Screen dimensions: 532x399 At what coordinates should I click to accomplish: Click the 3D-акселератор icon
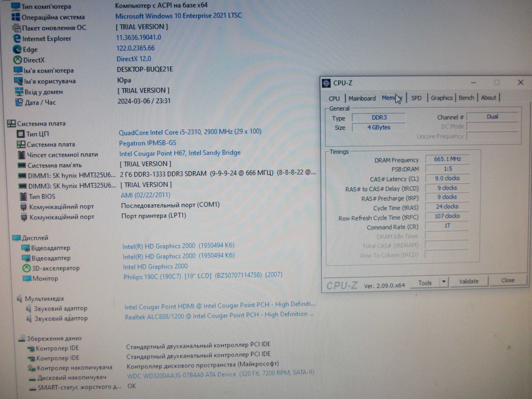click(26, 268)
